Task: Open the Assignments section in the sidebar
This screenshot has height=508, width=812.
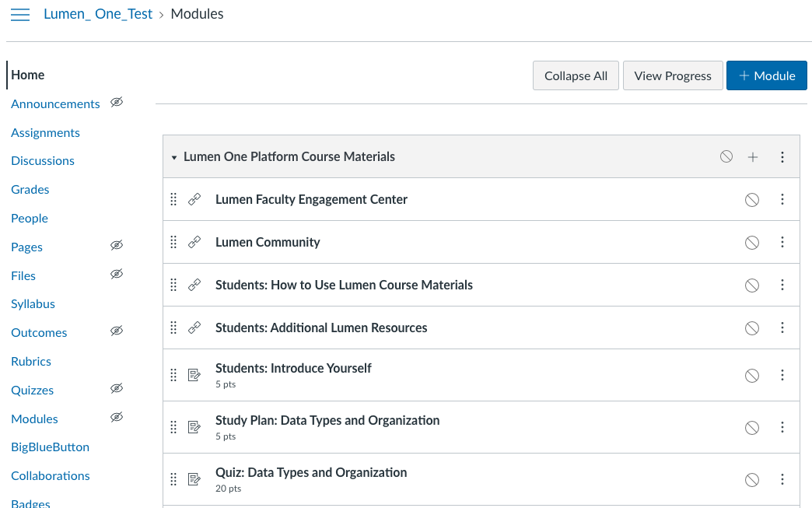Action: [45, 132]
